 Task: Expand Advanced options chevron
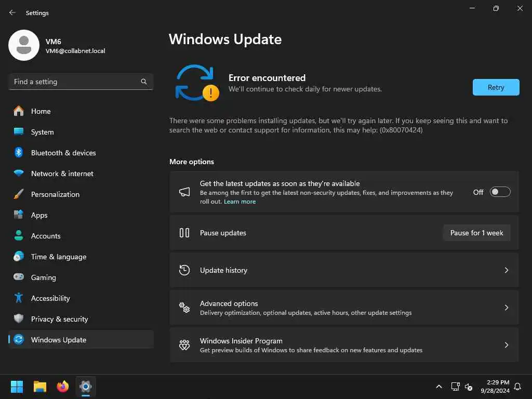506,308
